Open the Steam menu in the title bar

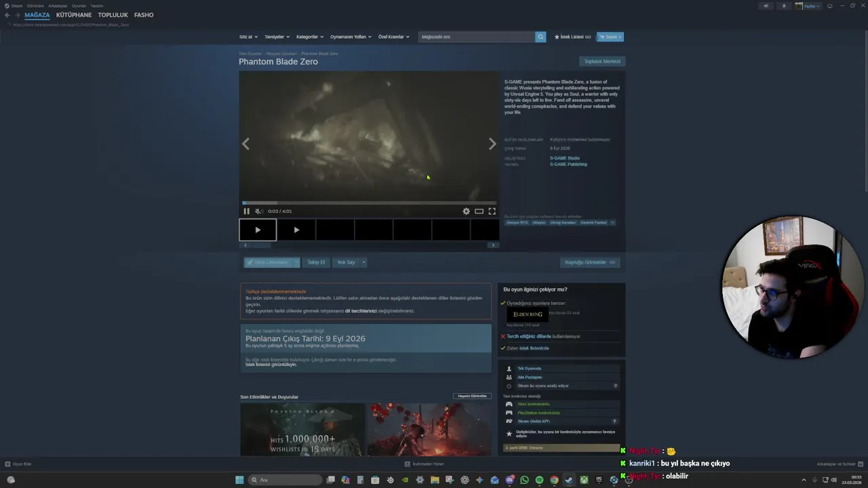(x=16, y=5)
